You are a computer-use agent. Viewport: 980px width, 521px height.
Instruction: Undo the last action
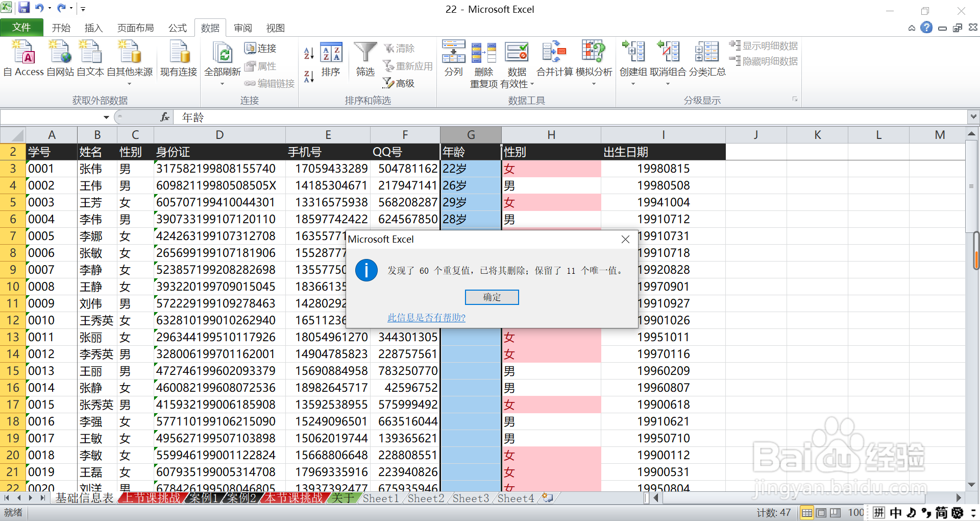tap(39, 8)
